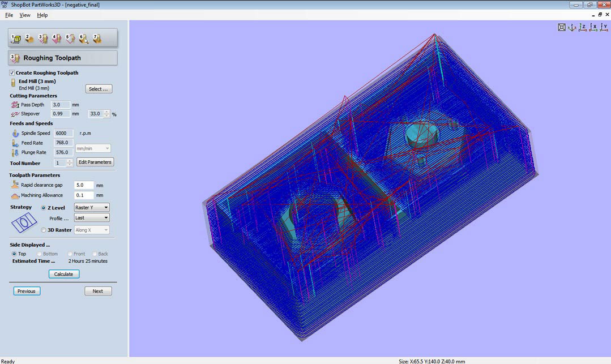The height and width of the screenshot is (364, 611).
Task: Toggle Create Roughing Toolpath checkbox
Action: tap(12, 73)
